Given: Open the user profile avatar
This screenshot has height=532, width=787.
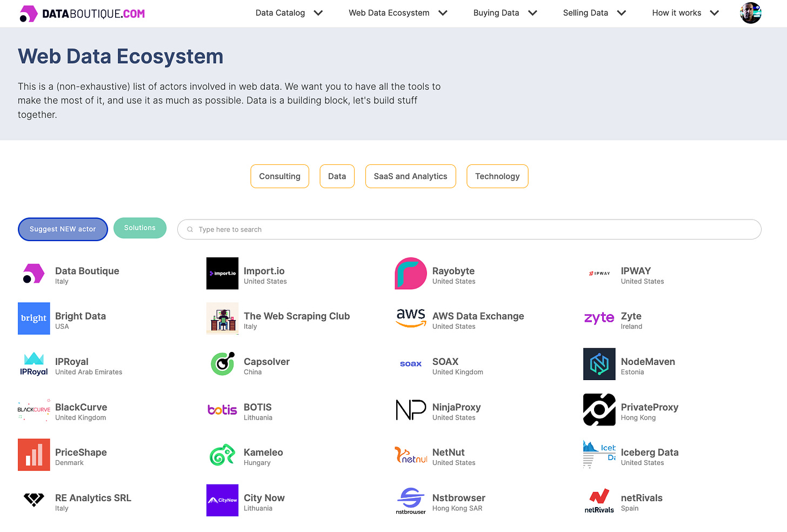Looking at the screenshot, I should coord(750,13).
